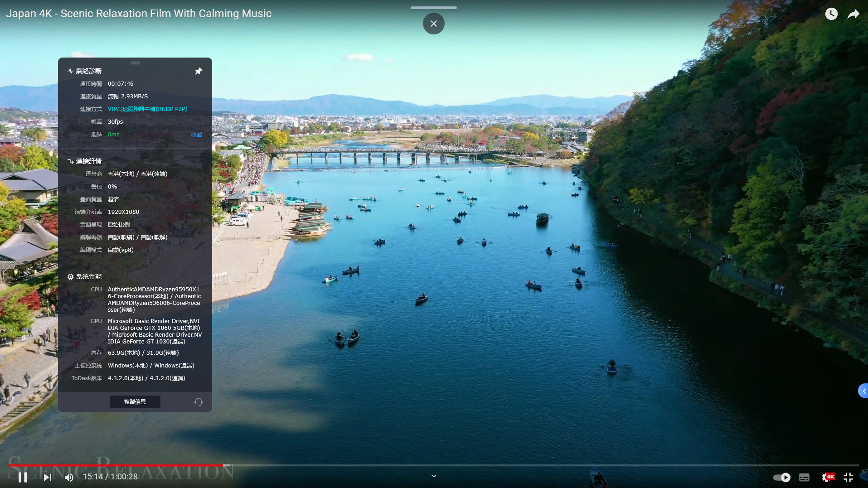Mute the video volume

click(x=69, y=477)
